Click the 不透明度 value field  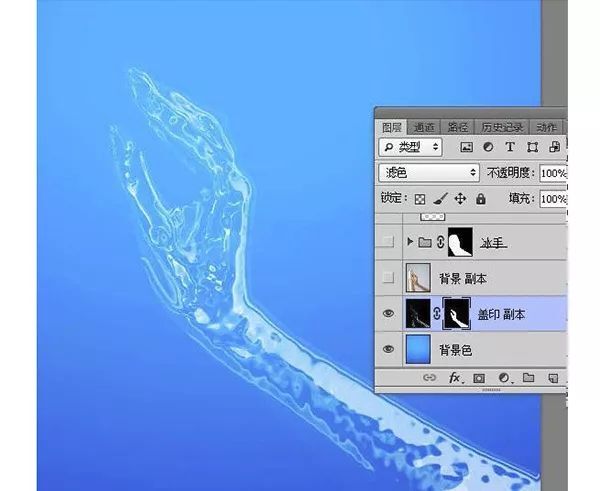[553, 173]
